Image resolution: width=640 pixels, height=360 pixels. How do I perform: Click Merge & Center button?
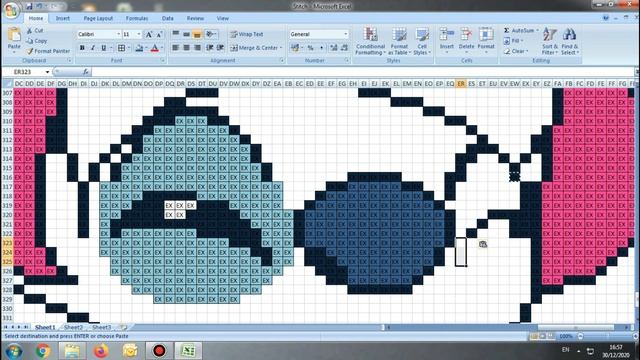pyautogui.click(x=254, y=48)
